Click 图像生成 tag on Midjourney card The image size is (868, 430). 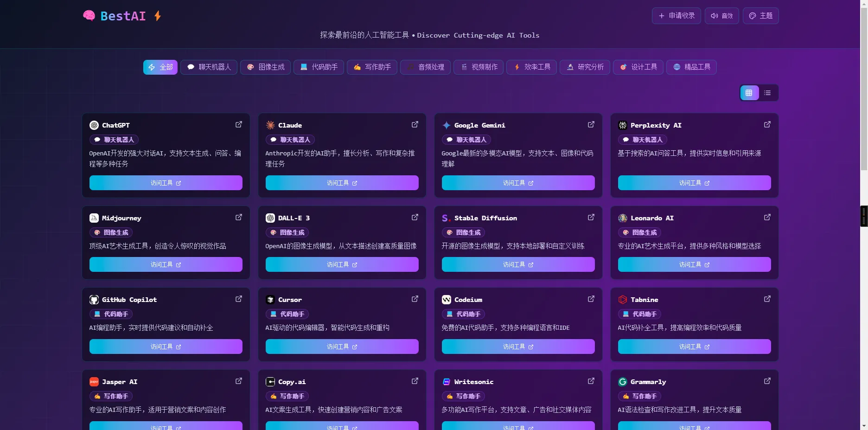111,232
